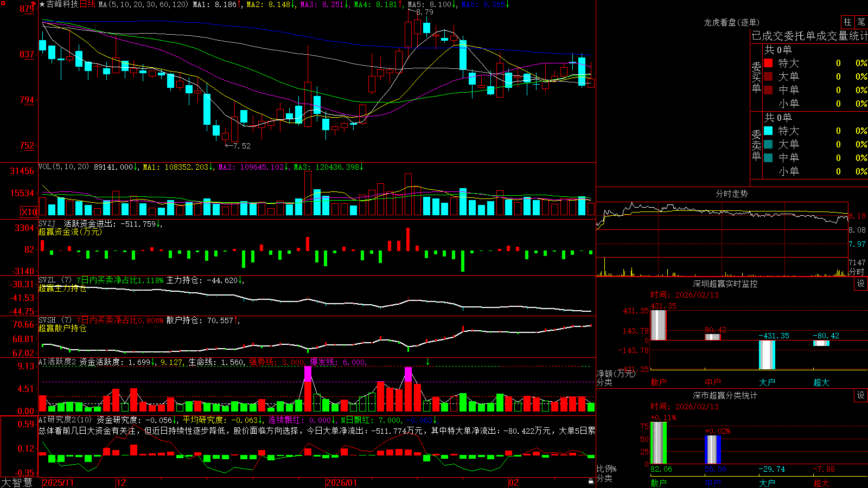Click the 超赢主力持仓 label
Image resolution: width=868 pixels, height=488 pixels.
(x=62, y=288)
